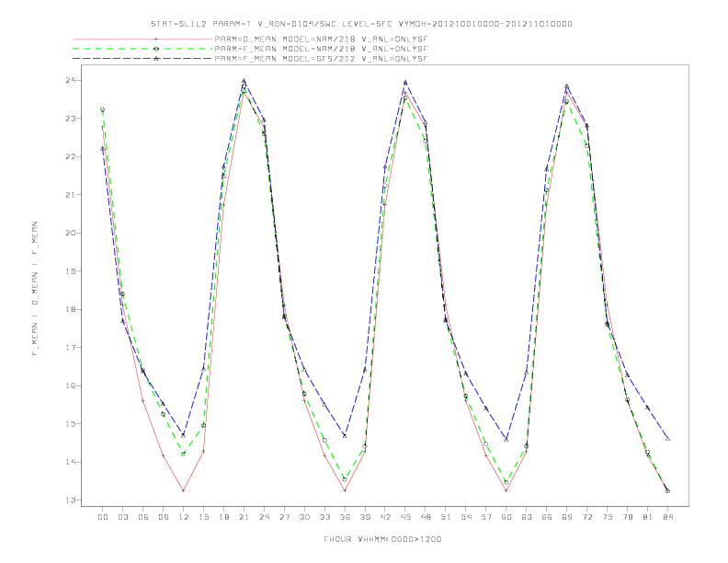This screenshot has width=728, height=563.
Task: Select the green F_MEAN NAM/218 legend label
Action: click(321, 49)
